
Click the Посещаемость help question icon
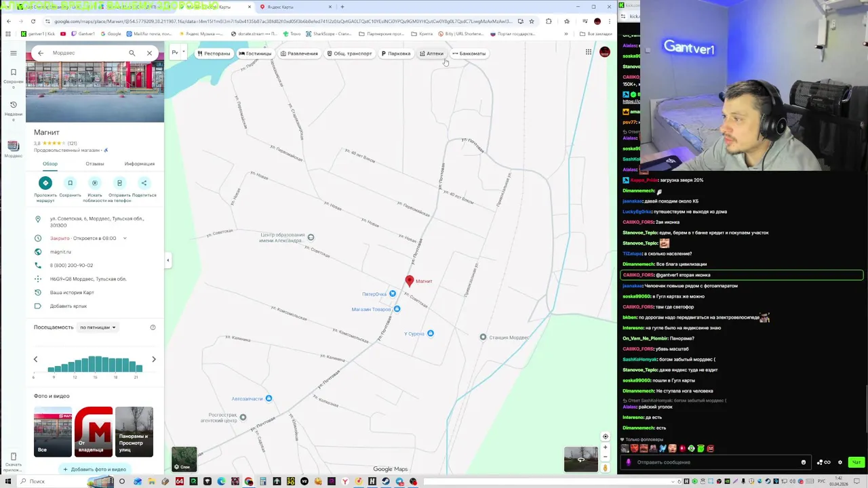click(x=153, y=327)
